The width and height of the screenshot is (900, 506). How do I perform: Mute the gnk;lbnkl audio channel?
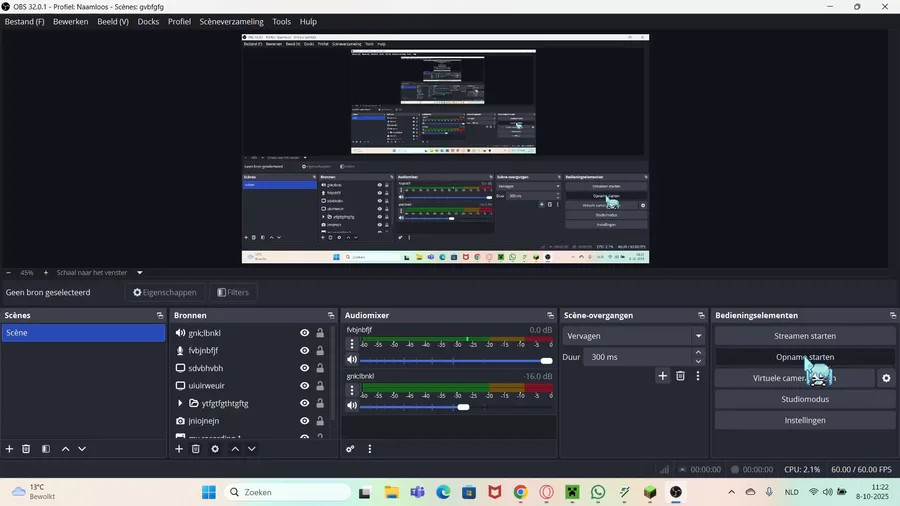tap(352, 406)
